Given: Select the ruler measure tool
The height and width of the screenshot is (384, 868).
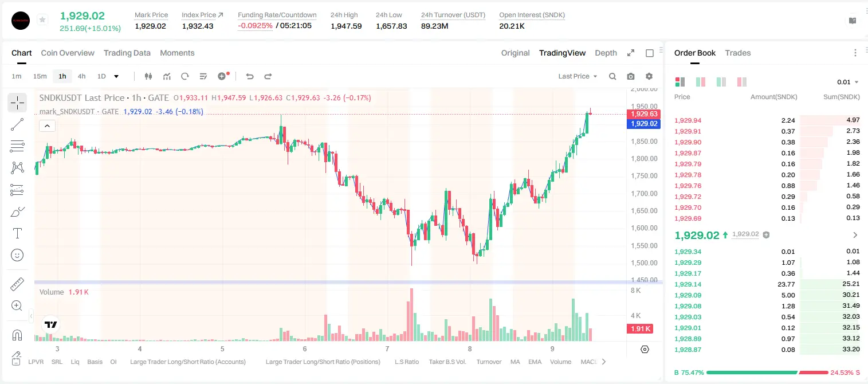Looking at the screenshot, I should tap(17, 284).
